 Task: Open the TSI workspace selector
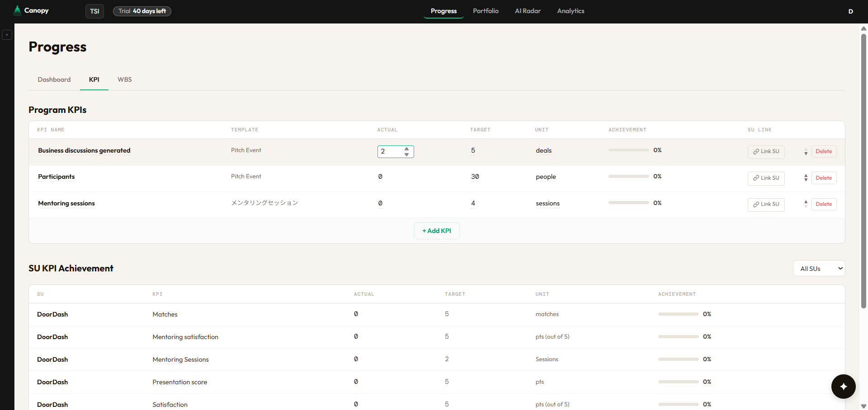tap(94, 11)
